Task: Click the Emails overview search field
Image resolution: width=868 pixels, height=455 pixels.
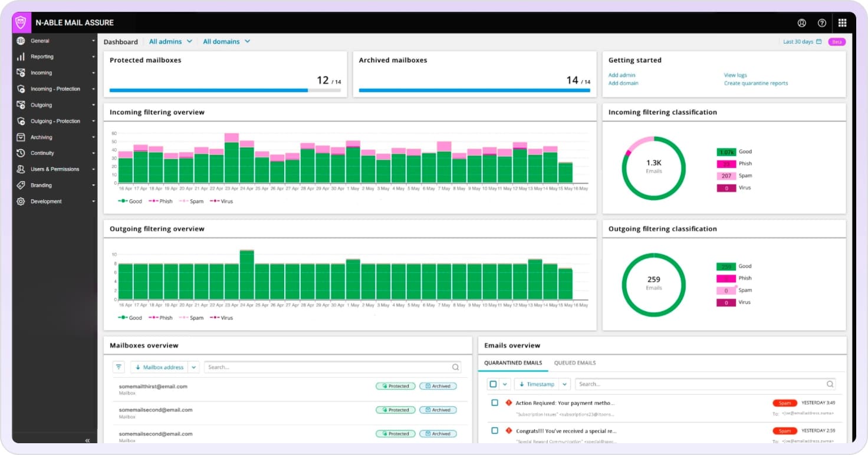Action: pyautogui.click(x=706, y=384)
